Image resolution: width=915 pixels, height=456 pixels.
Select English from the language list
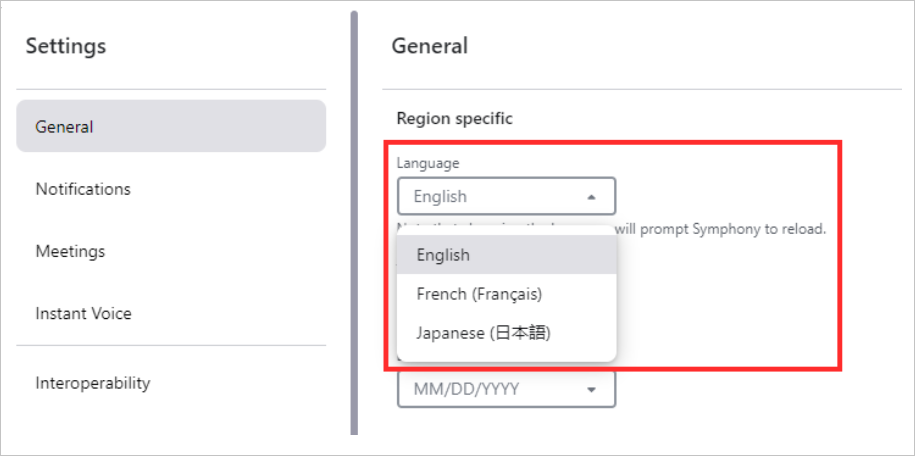[507, 255]
